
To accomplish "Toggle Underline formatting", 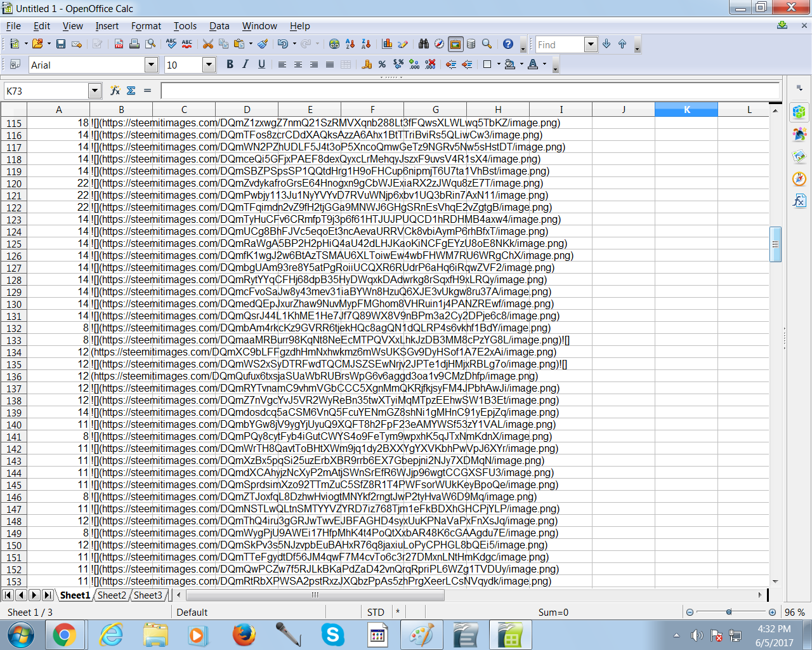I will point(261,64).
